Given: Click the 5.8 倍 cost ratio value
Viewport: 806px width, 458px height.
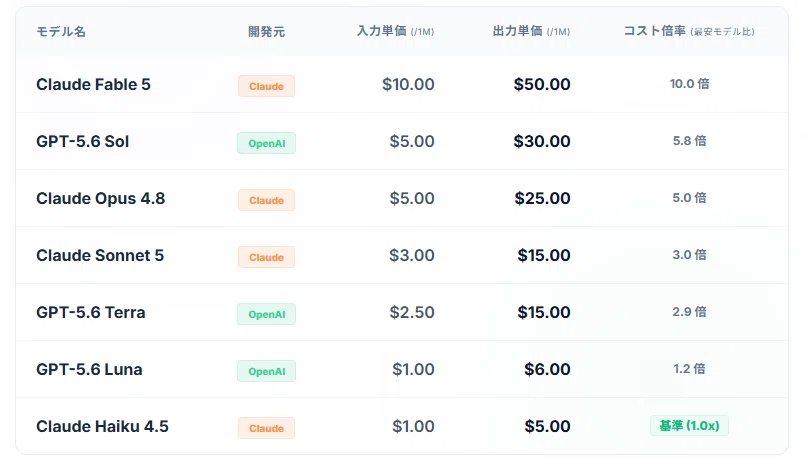Looking at the screenshot, I should (689, 141).
